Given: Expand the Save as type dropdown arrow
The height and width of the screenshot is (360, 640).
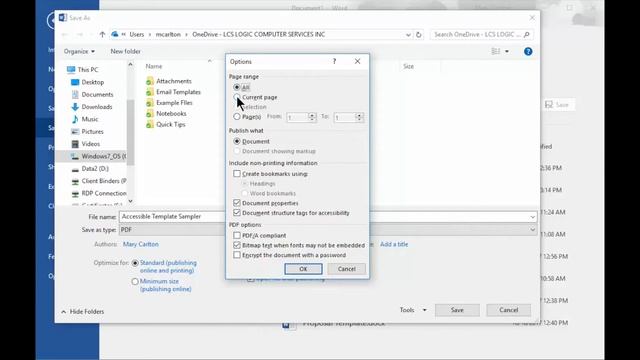Looking at the screenshot, I should click(x=532, y=230).
